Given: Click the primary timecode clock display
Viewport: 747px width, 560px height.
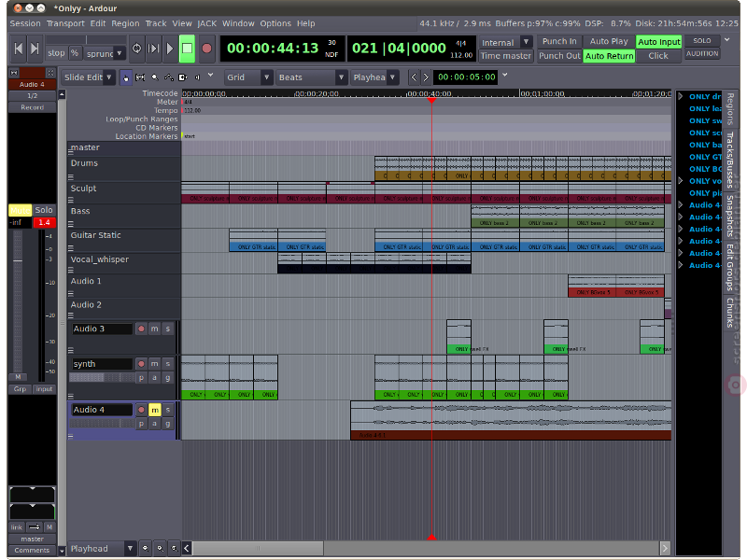Looking at the screenshot, I should 282,49.
